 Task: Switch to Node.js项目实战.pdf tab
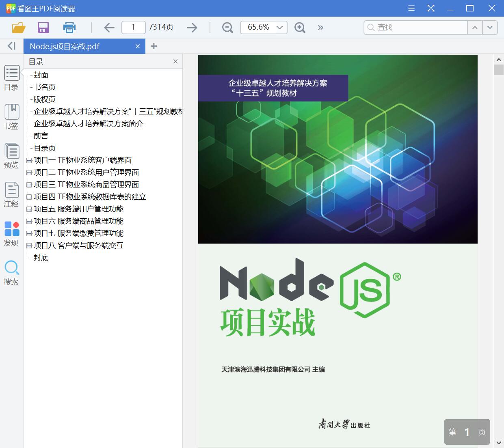click(84, 46)
